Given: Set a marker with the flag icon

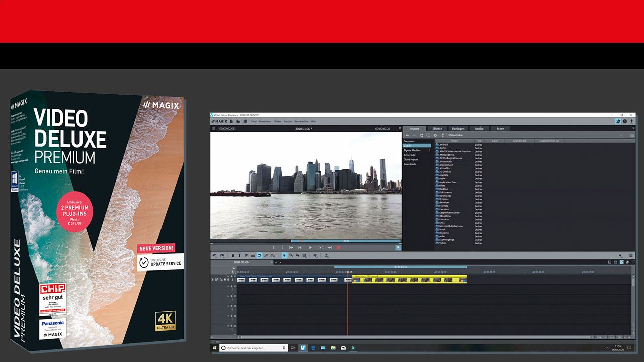Looking at the screenshot, I should coord(247,255).
